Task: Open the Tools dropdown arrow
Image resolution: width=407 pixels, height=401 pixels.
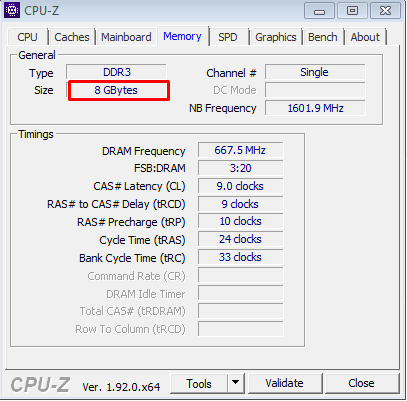Action: tap(236, 383)
